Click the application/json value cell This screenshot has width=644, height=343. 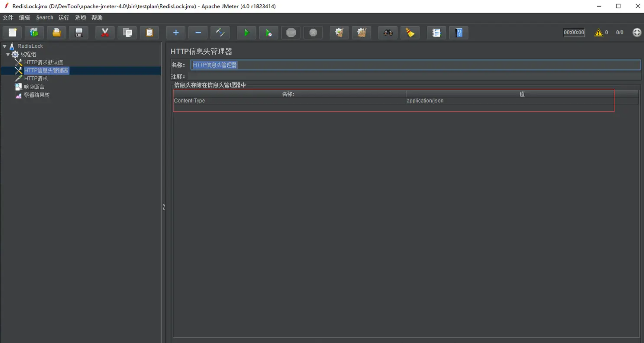point(425,101)
